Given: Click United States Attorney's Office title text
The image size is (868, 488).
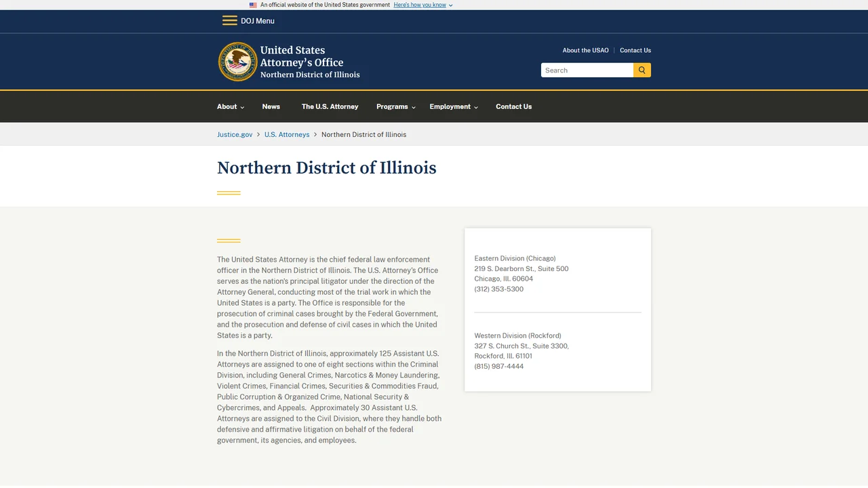Looking at the screenshot, I should (302, 56).
